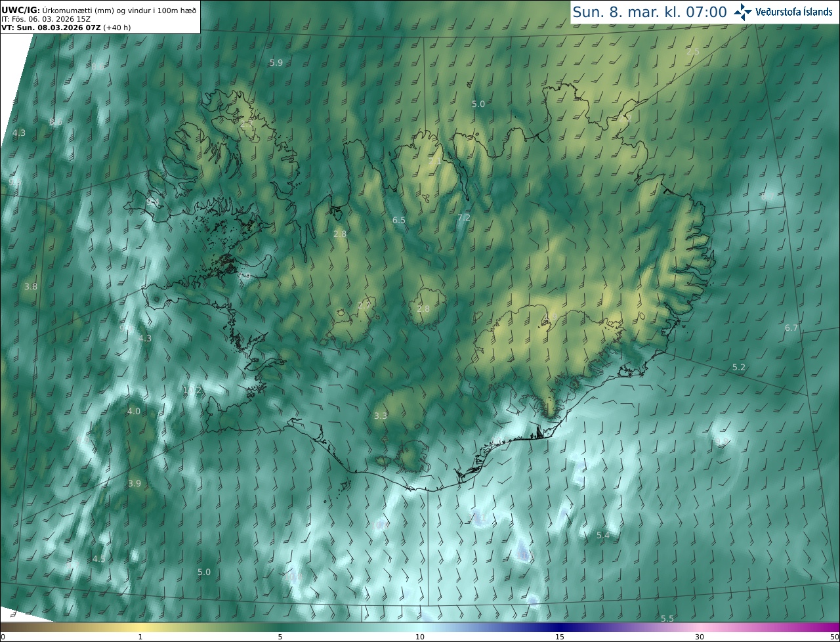Click the 4.5 value on the map
Screen dimensions: 840x642
[98, 559]
